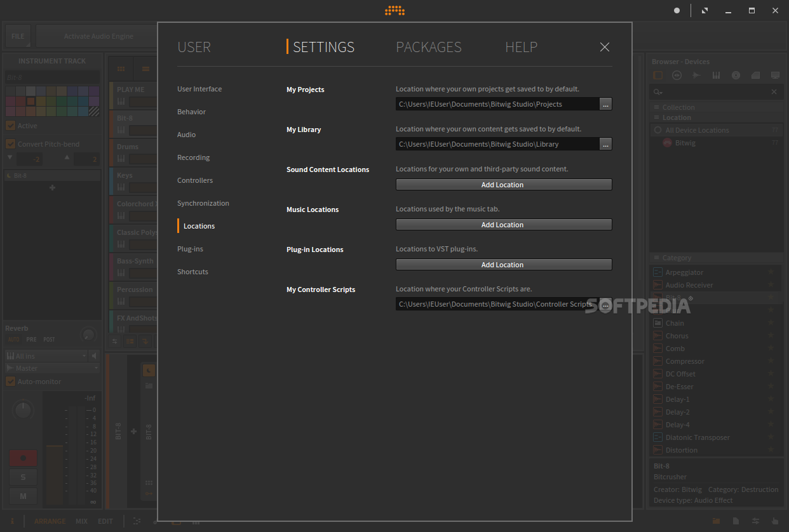
Task: Click Activate Audio Engine button
Action: click(98, 36)
